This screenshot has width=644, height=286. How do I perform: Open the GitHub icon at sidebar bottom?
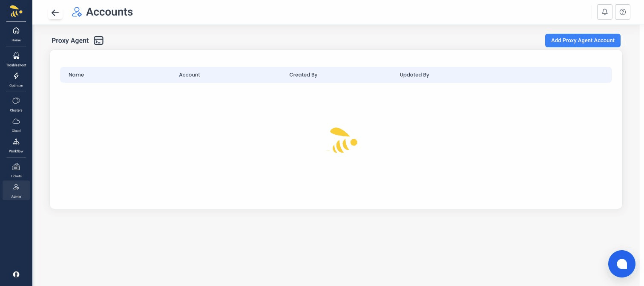point(16,274)
